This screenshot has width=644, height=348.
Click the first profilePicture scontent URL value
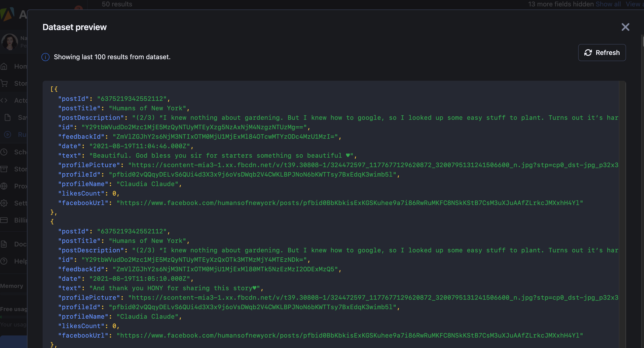click(373, 165)
